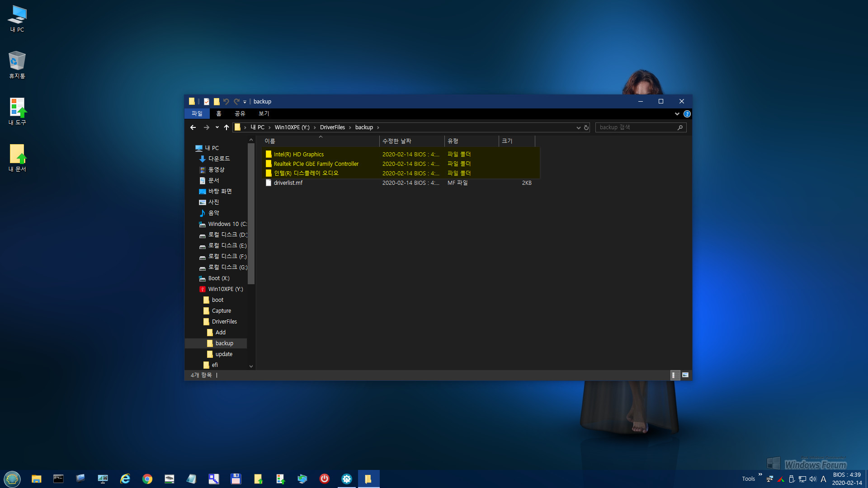This screenshot has width=868, height=488.
Task: Click Win10XPE (Y:) in the address breadcrumb
Action: 292,127
